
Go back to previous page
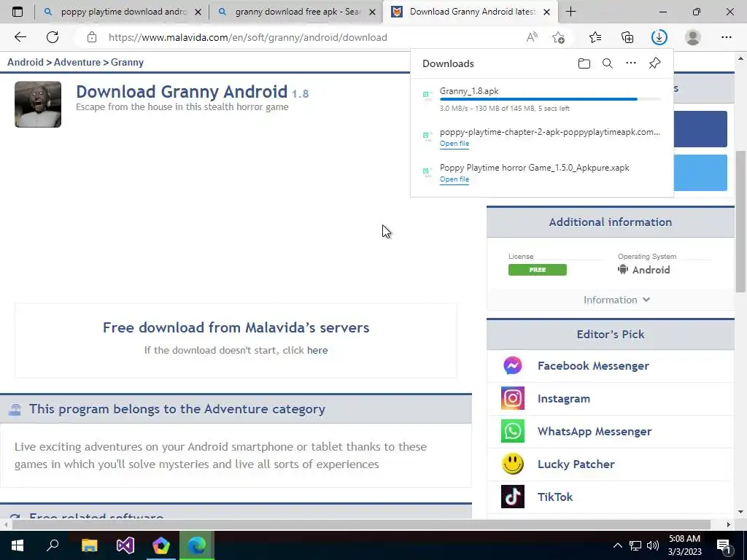point(20,37)
